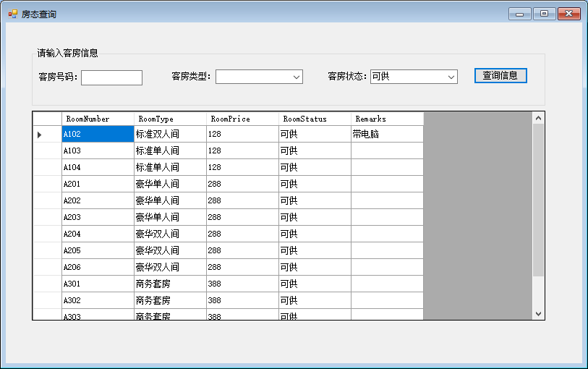Minimize the 房态查询 window
This screenshot has height=369, width=588.
520,14
